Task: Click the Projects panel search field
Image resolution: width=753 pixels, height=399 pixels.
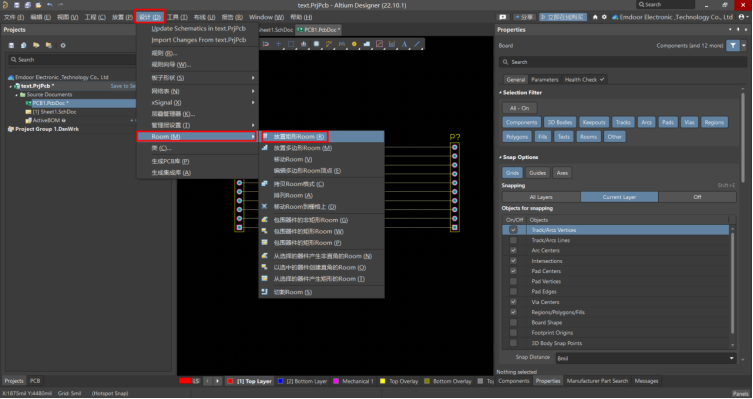Action: coord(72,60)
